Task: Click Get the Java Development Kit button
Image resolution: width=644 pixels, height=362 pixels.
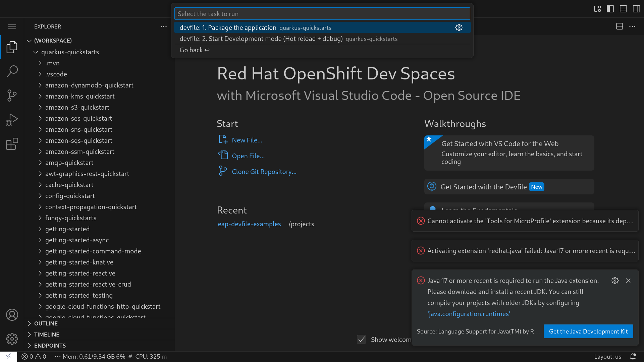Action: pos(588,331)
